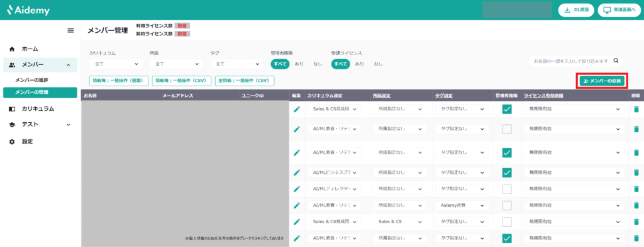Open the 無期限有効 license dropdown in the last row
This screenshot has width=644, height=247.
574,238
